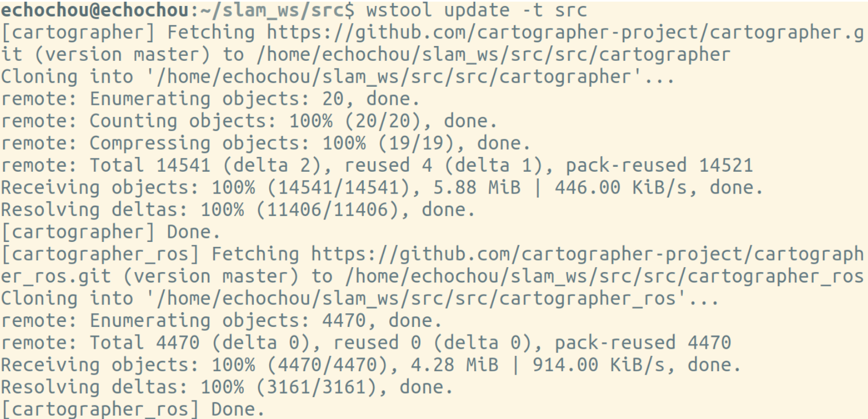Open the cartographer_ros GitHub URL
Image resolution: width=868 pixels, height=419 pixels.
[587, 254]
